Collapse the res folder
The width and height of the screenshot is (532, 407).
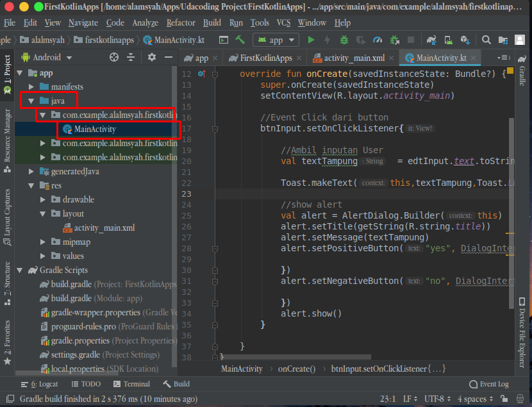click(31, 185)
